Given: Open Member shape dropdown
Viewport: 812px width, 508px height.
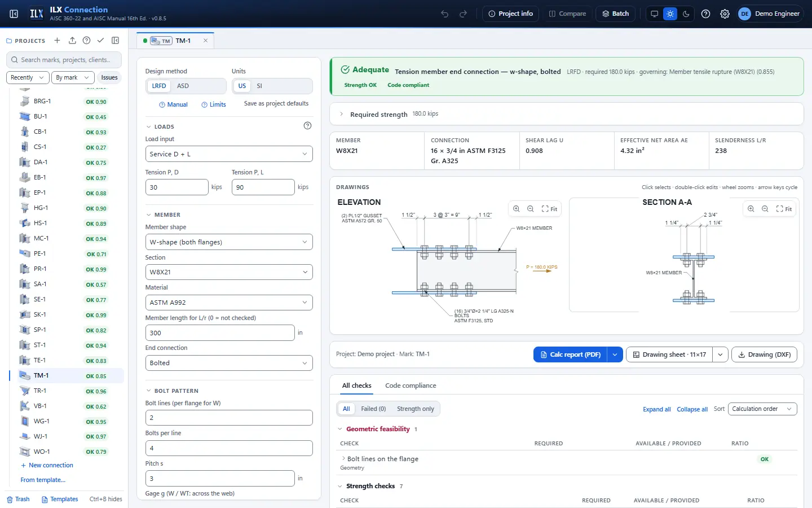Looking at the screenshot, I should [x=229, y=242].
